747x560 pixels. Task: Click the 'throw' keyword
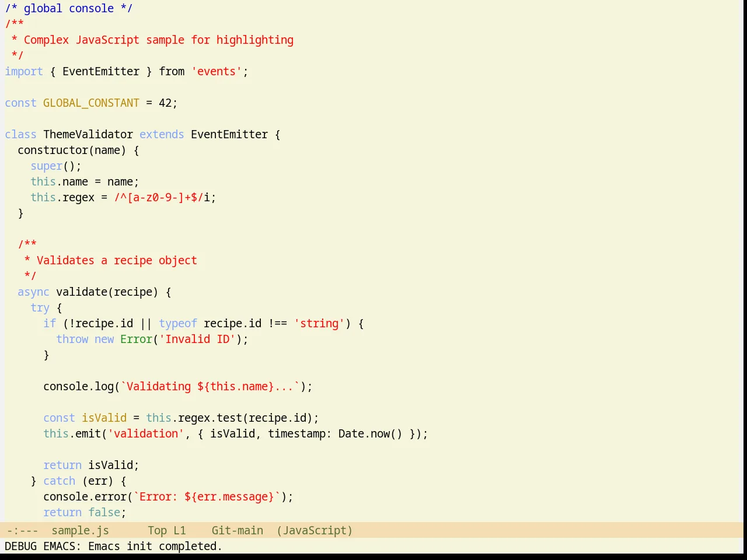[x=72, y=339]
